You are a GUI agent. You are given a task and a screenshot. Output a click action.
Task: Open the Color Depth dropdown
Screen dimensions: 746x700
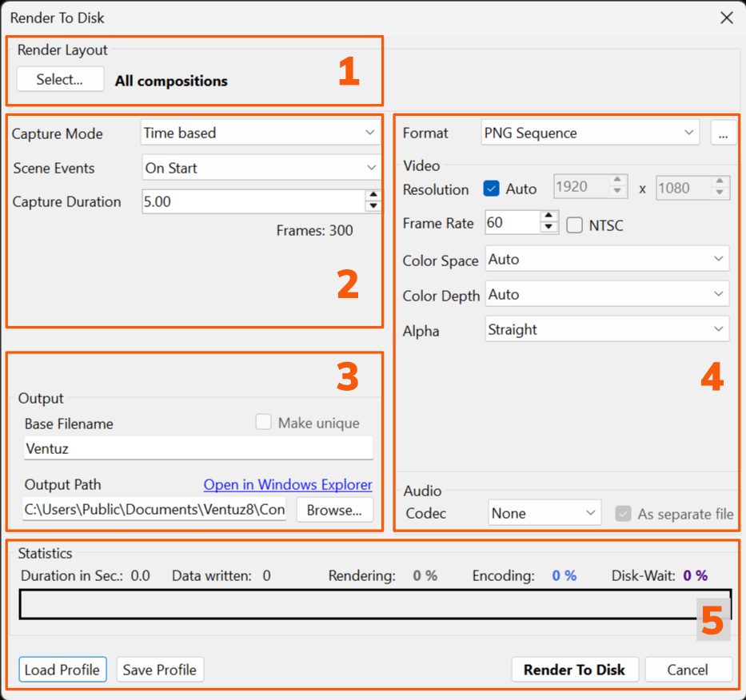[607, 295]
